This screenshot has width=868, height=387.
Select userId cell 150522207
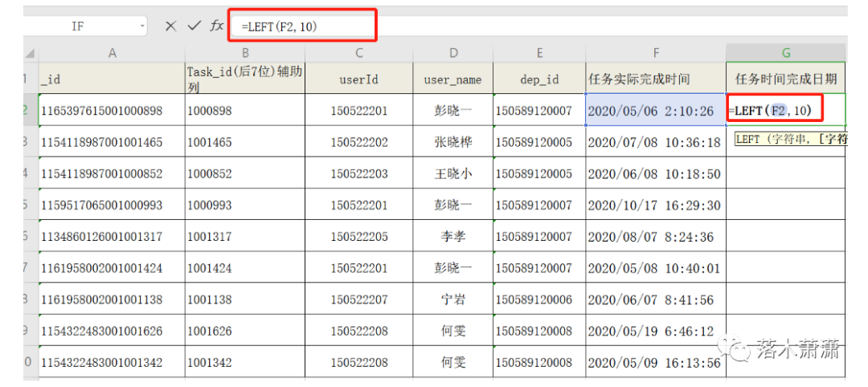click(x=358, y=299)
